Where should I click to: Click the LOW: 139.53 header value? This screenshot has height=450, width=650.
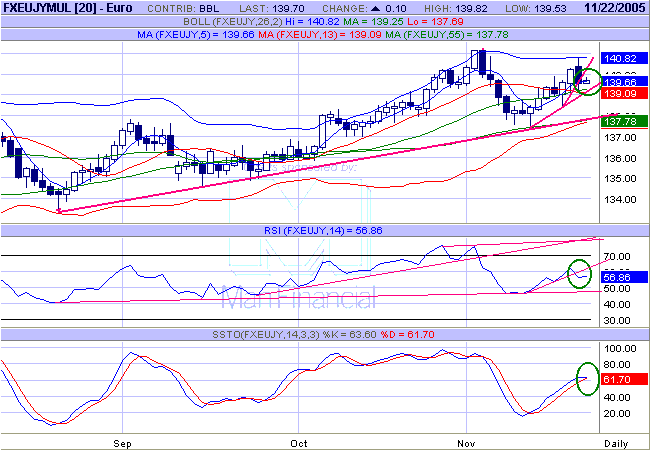point(538,9)
